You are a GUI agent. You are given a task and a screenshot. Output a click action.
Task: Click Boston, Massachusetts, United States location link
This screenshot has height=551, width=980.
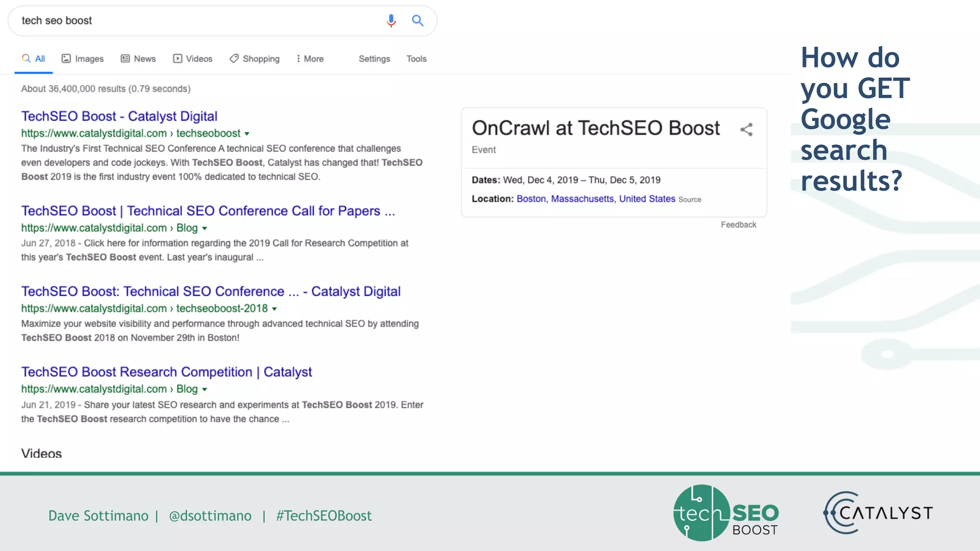(596, 198)
